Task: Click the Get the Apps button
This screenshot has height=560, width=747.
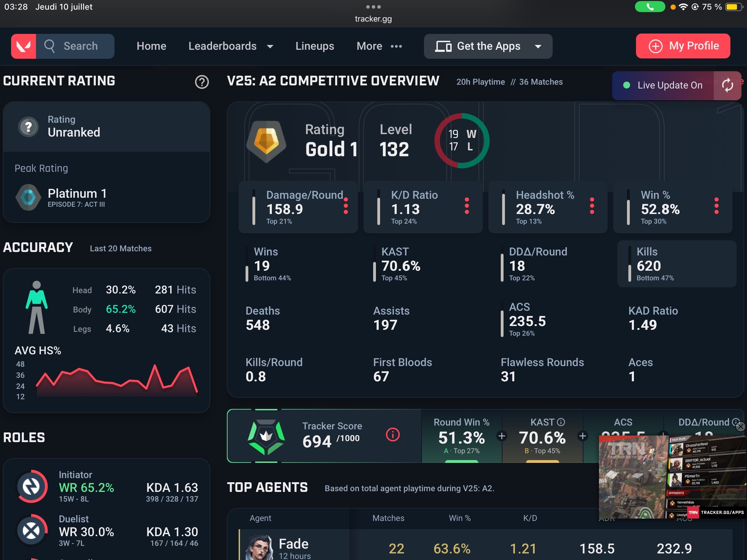Action: coord(488,46)
